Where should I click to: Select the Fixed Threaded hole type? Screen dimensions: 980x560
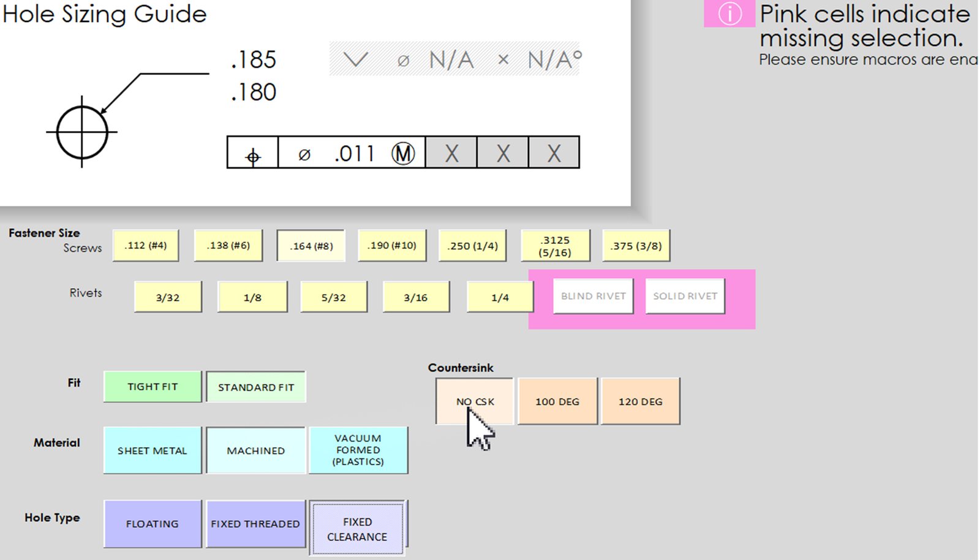point(255,524)
